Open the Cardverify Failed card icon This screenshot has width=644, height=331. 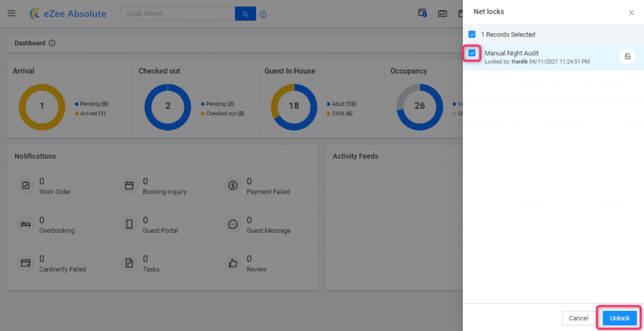point(25,263)
